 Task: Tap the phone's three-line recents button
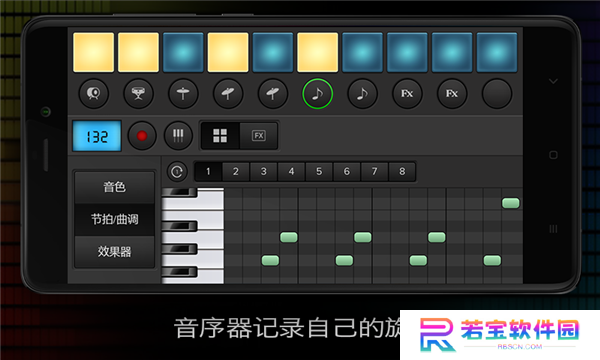coord(553,229)
